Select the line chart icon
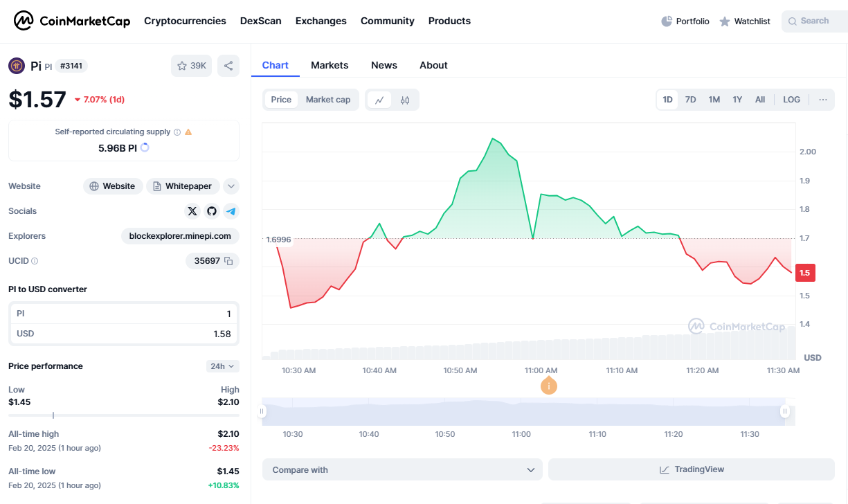 click(380, 99)
